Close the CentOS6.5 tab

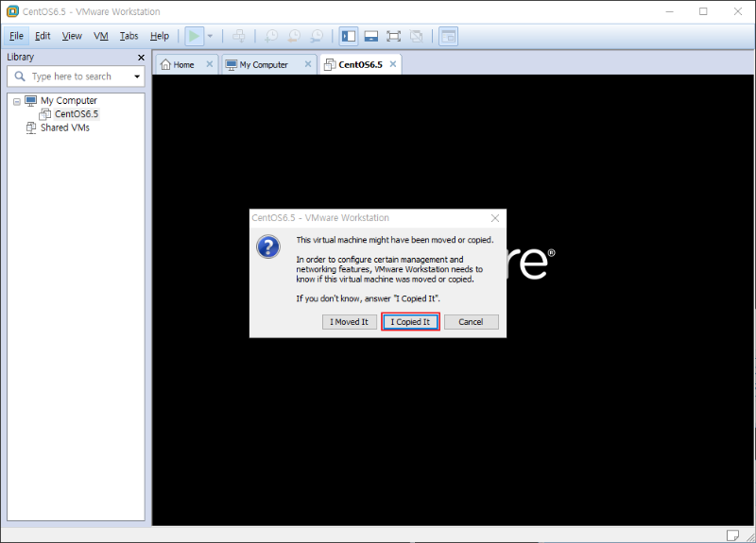point(393,64)
